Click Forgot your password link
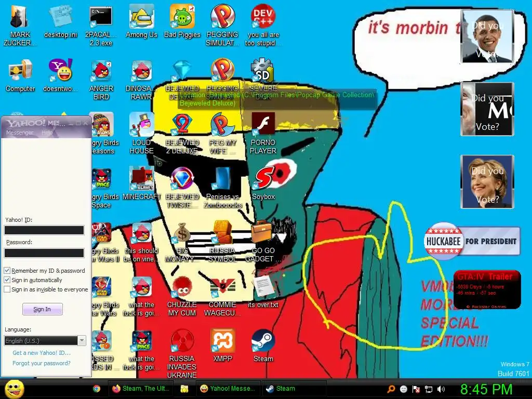The width and height of the screenshot is (532, 399). point(42,363)
